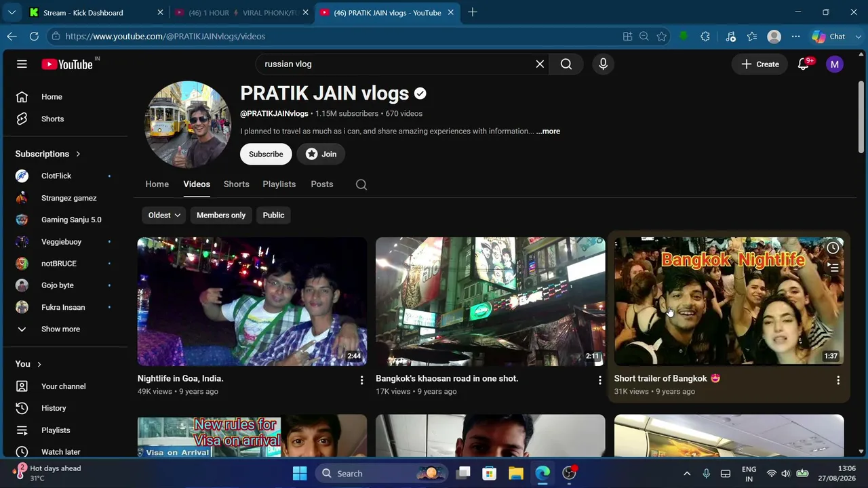
Task: Open options for Bangkok's khaosan road video
Action: 599,380
